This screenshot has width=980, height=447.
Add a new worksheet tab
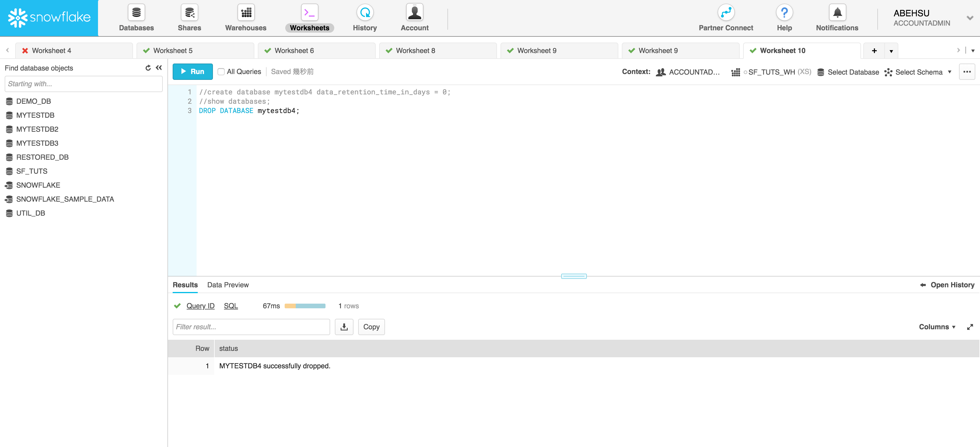point(874,50)
